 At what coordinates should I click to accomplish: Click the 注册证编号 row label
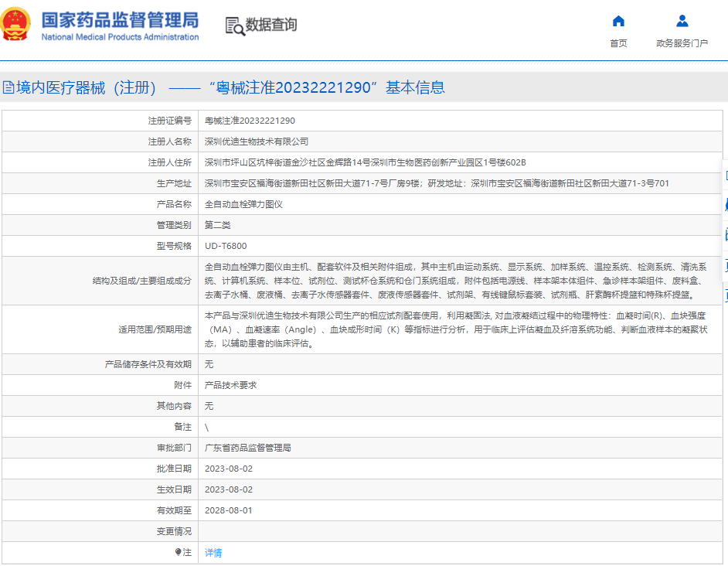pyautogui.click(x=169, y=121)
